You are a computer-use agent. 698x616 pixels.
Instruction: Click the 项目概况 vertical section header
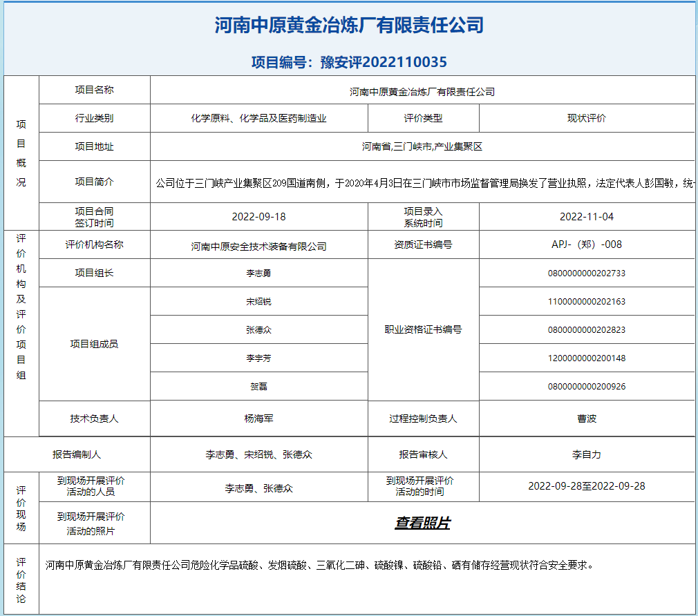tap(21, 153)
